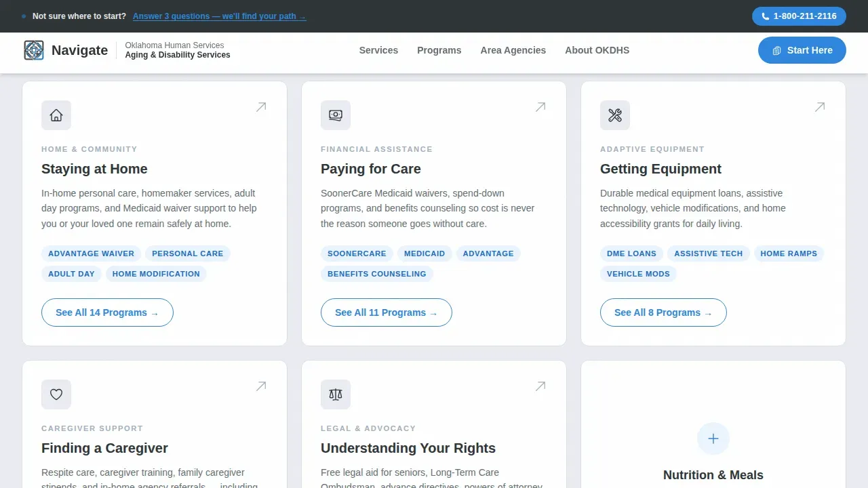Select the ADVANTAGE tag under Paying for Care
Screen dimensions: 868x488
pos(488,253)
